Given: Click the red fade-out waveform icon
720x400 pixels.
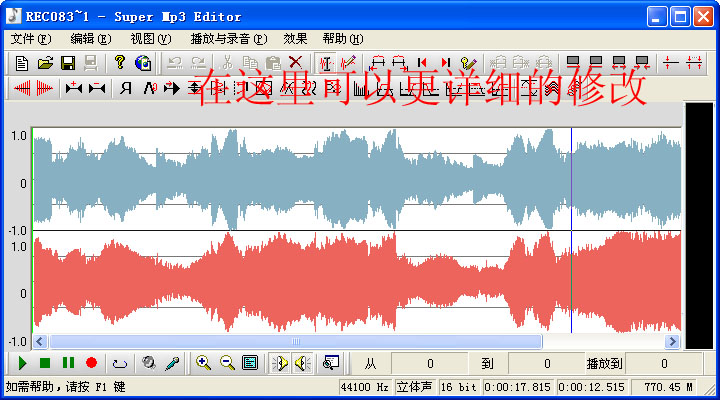Looking at the screenshot, I should click(x=45, y=88).
